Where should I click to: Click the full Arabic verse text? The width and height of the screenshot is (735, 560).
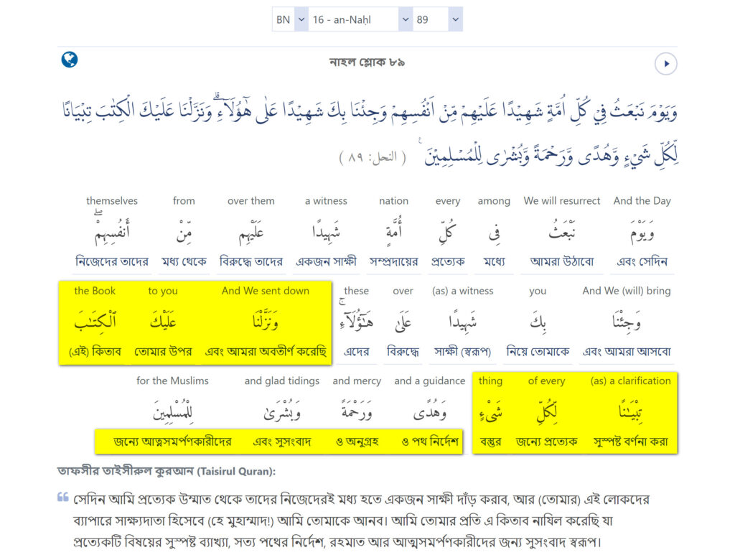point(367,132)
